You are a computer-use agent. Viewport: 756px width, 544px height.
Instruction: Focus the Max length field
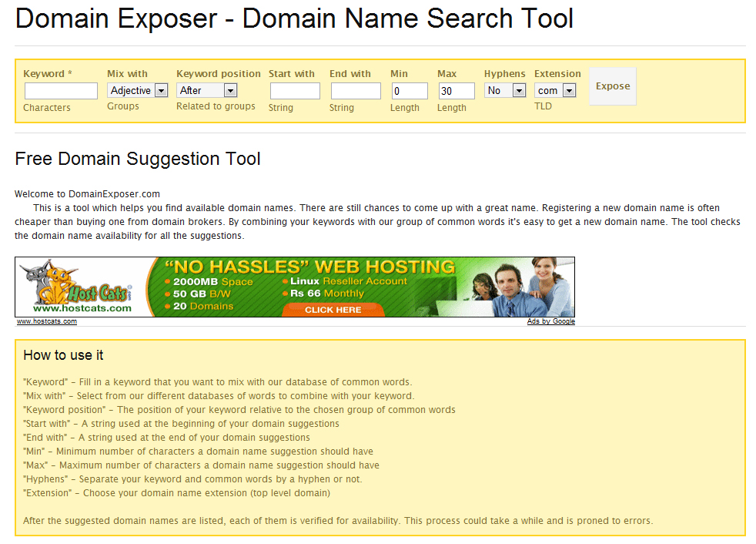[456, 91]
